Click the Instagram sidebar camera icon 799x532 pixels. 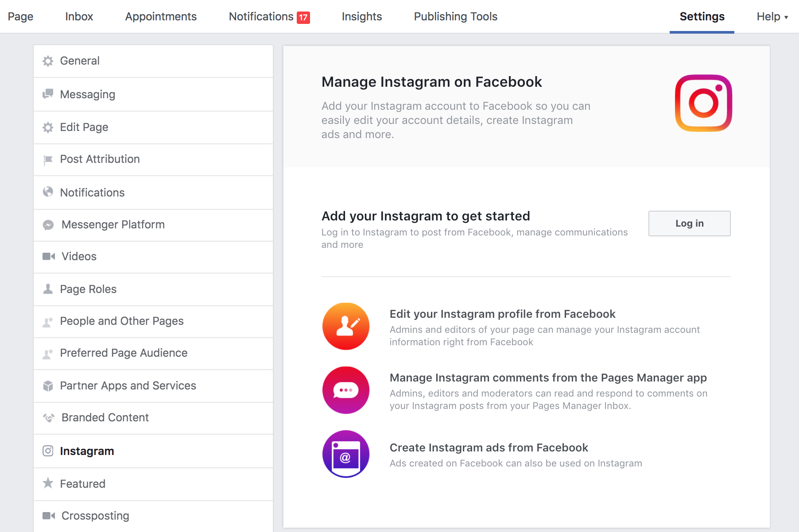pos(48,451)
